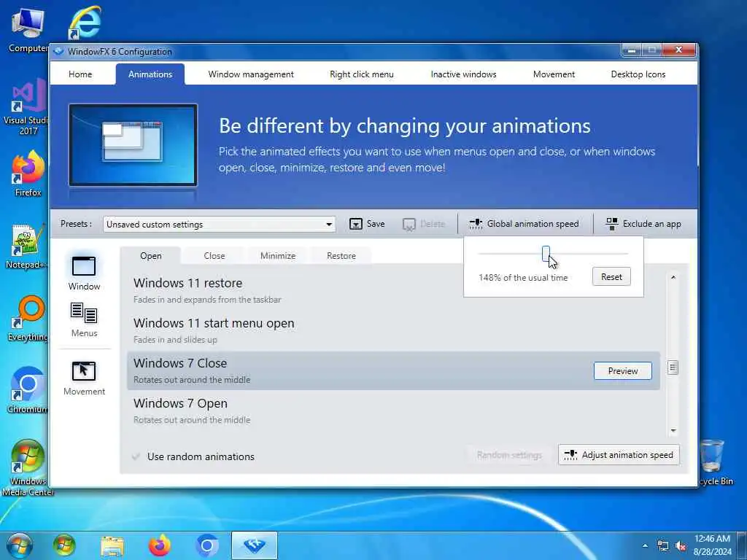This screenshot has width=747, height=560.
Task: Select the Windows 7 Close animation
Action: point(393,370)
